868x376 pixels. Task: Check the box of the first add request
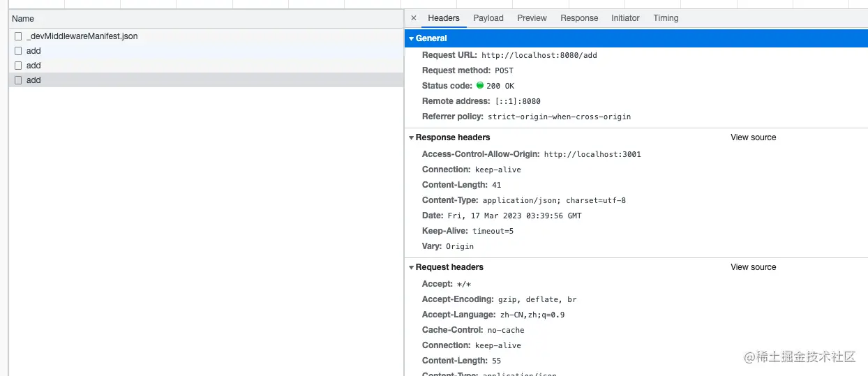point(18,51)
